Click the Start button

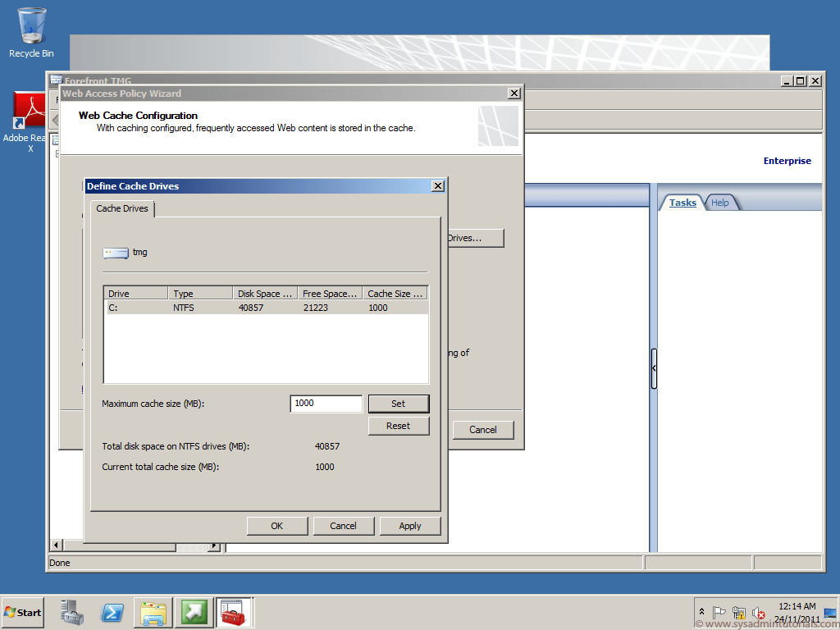(x=22, y=612)
